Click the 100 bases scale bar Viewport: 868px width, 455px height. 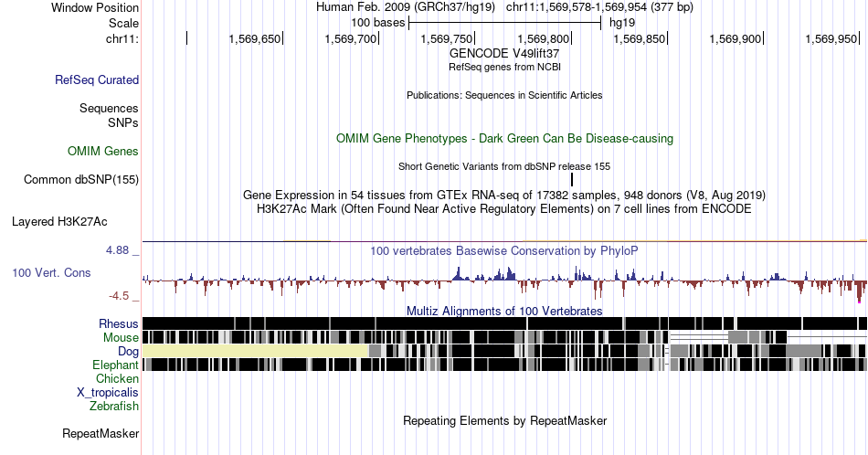pyautogui.click(x=504, y=23)
